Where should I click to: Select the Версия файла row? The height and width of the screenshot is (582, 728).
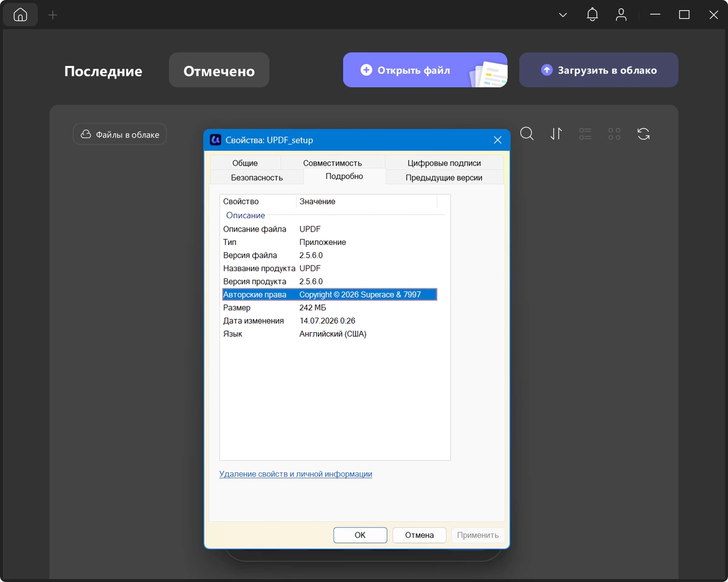pyautogui.click(x=329, y=255)
